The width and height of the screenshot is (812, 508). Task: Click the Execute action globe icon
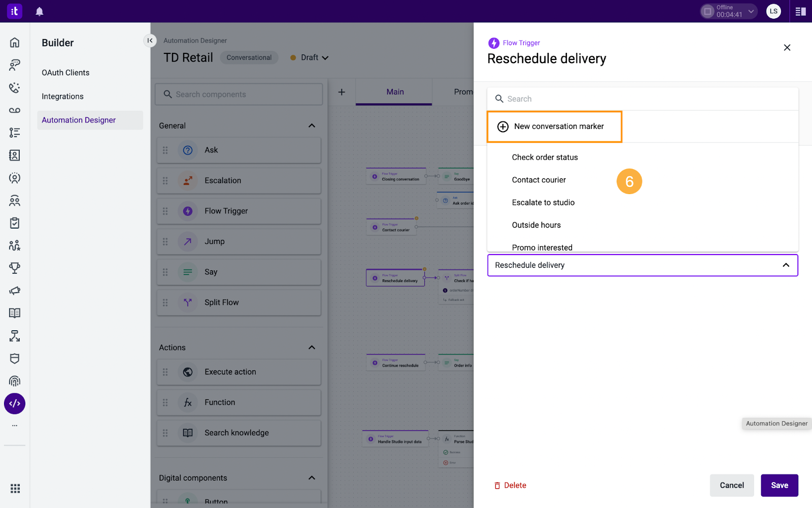tap(188, 372)
